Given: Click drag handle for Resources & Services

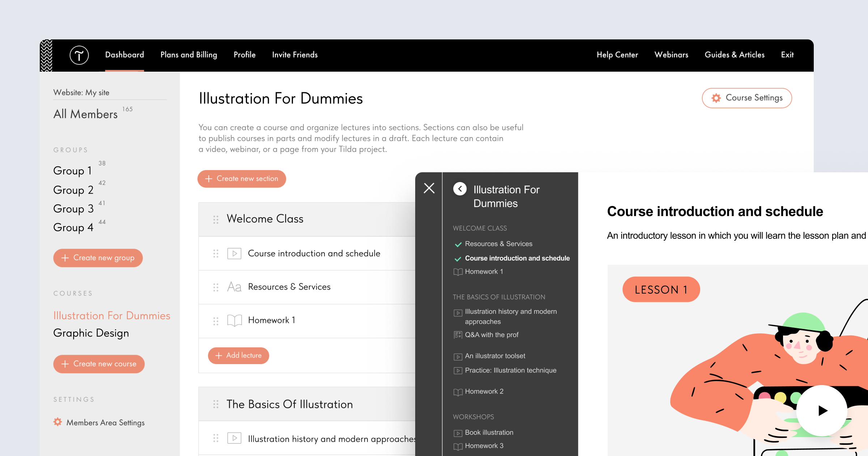Looking at the screenshot, I should pyautogui.click(x=216, y=287).
